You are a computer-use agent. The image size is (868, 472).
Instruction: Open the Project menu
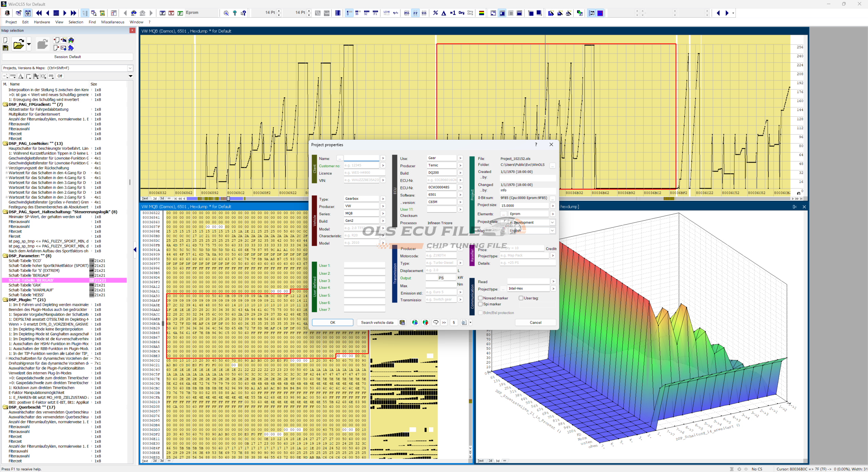[11, 22]
